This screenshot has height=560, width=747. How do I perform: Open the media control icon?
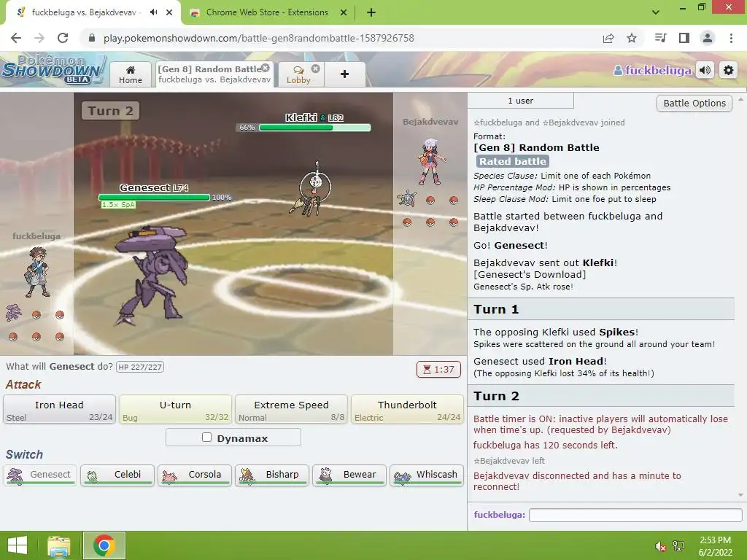click(660, 38)
